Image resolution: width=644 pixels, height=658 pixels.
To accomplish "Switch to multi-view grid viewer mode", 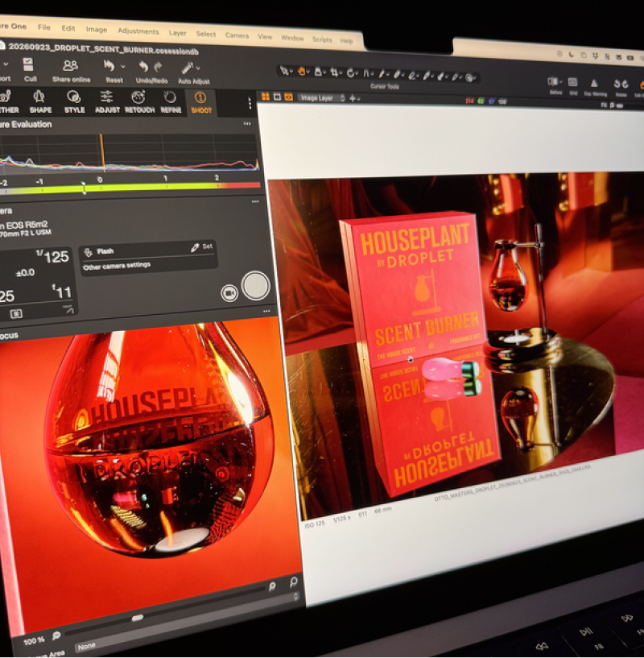I will coord(265,97).
